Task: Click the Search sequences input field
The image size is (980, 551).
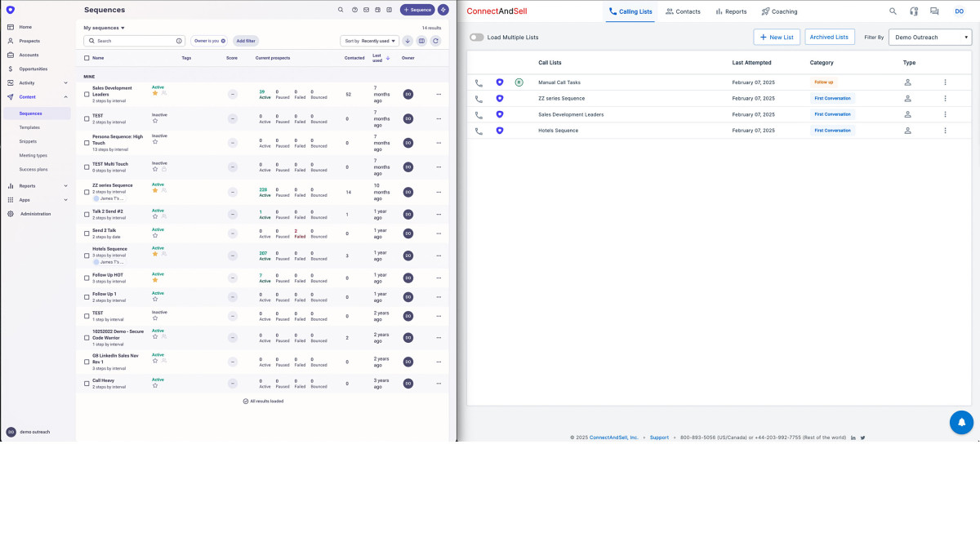Action: [133, 41]
